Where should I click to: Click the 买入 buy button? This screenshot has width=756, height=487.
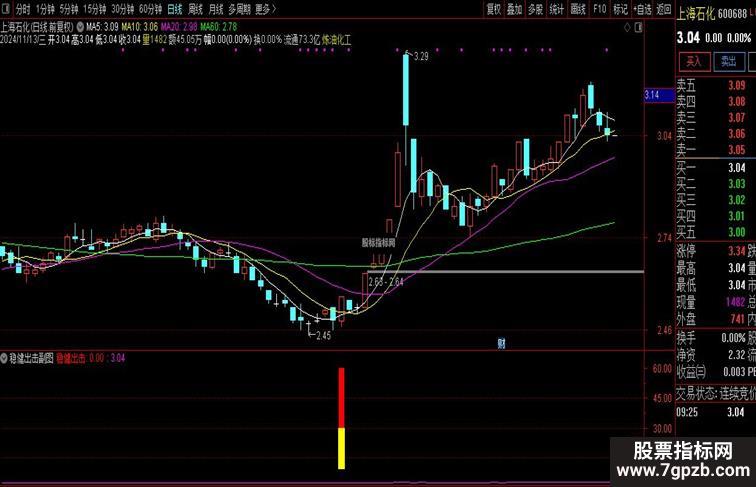pos(694,61)
